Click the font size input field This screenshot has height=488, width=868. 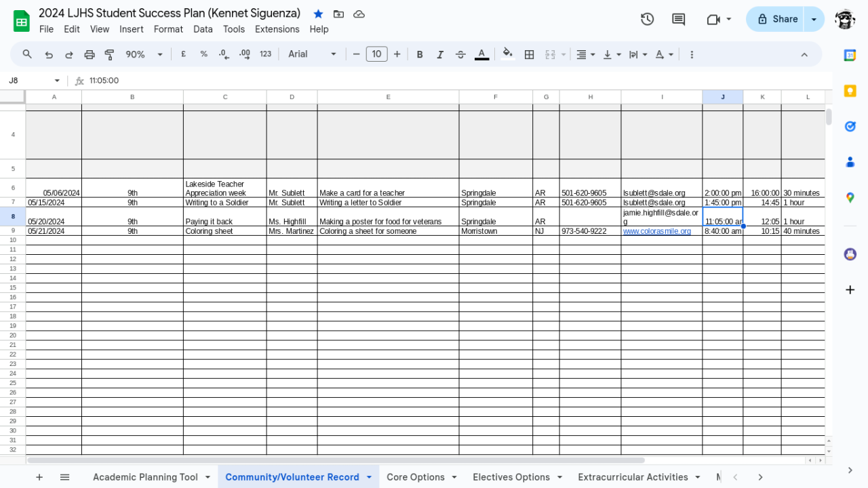tap(376, 54)
